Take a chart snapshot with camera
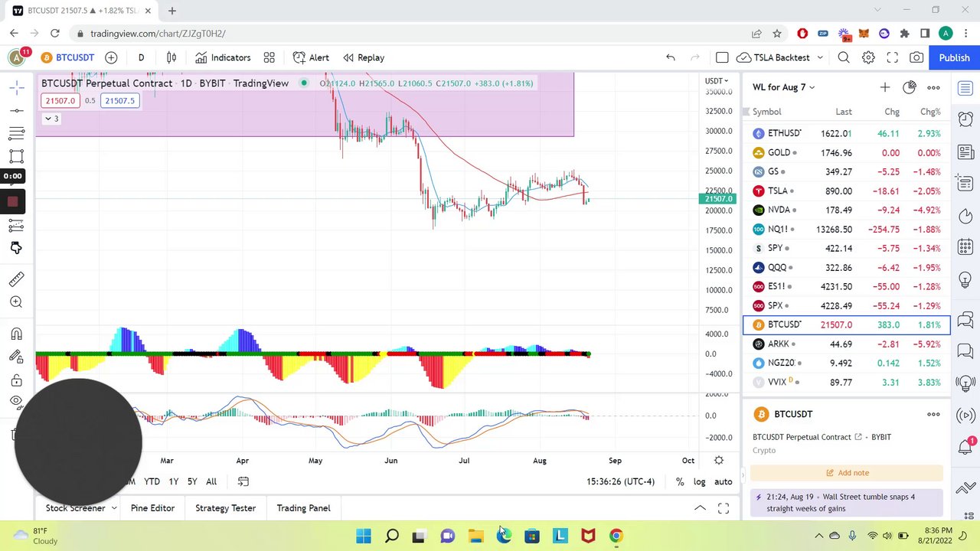Screen dimensions: 980x551 (x=916, y=57)
